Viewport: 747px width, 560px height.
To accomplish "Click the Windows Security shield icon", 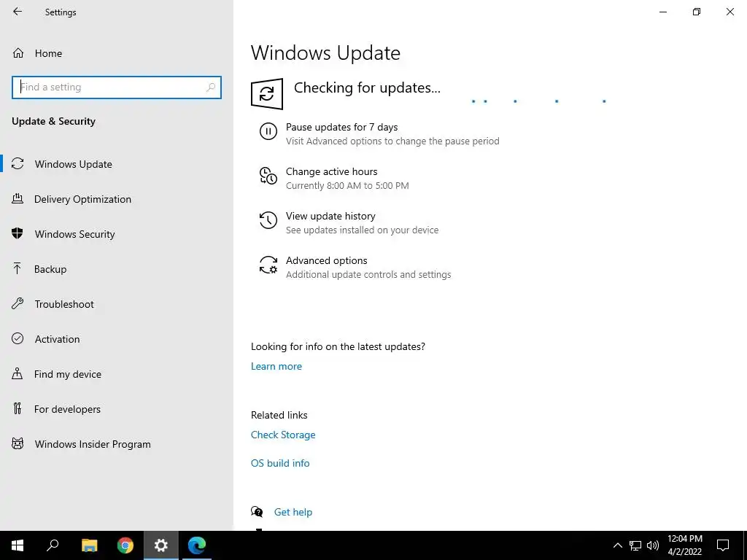I will click(18, 233).
